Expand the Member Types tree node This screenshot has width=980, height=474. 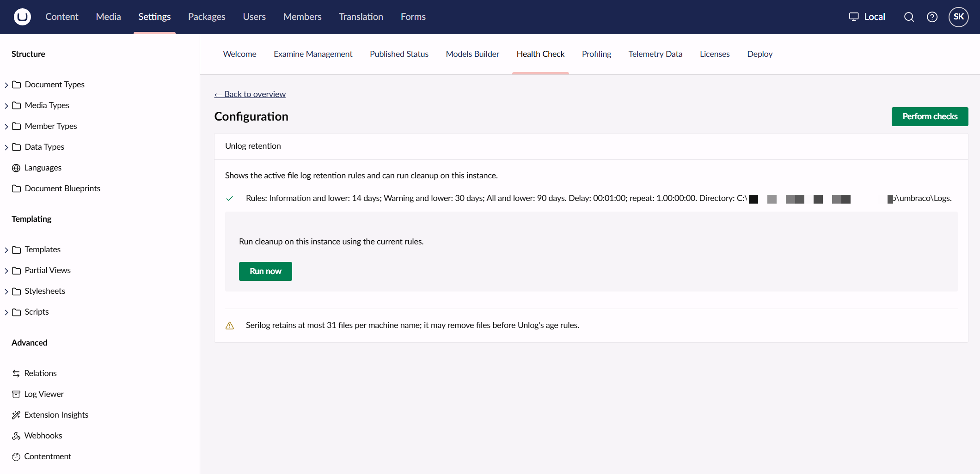pyautogui.click(x=6, y=127)
